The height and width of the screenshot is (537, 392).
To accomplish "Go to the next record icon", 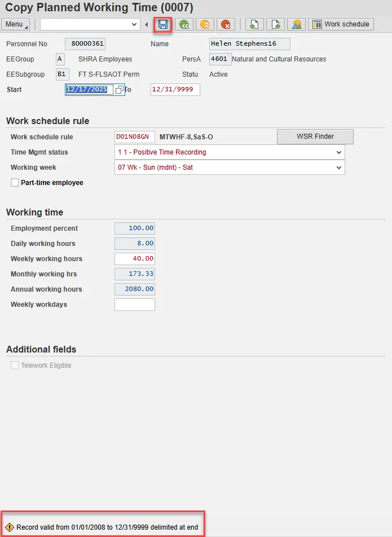I will (x=275, y=24).
